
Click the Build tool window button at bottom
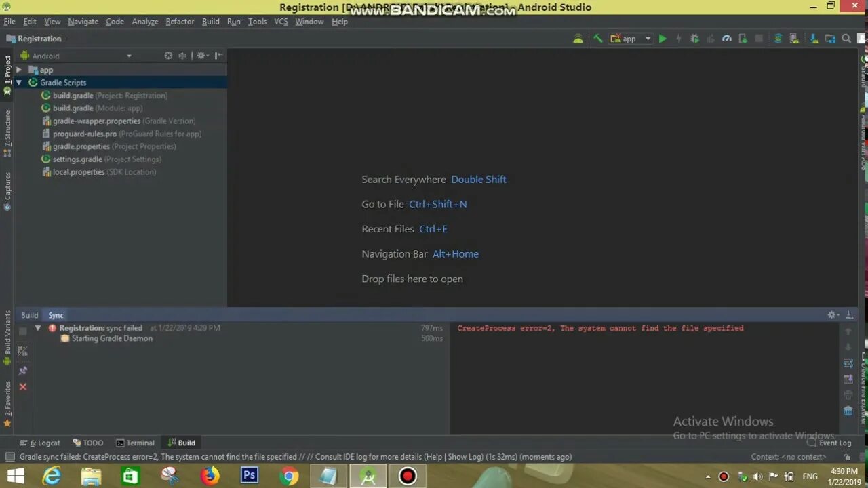[182, 443]
